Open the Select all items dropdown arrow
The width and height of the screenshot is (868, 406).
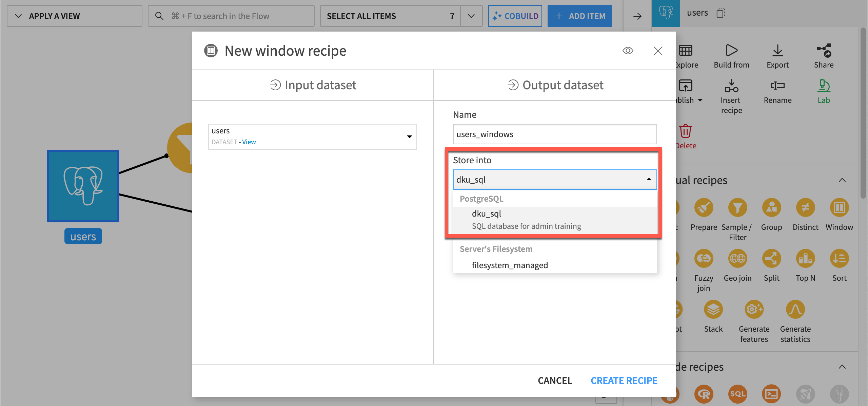tap(471, 16)
